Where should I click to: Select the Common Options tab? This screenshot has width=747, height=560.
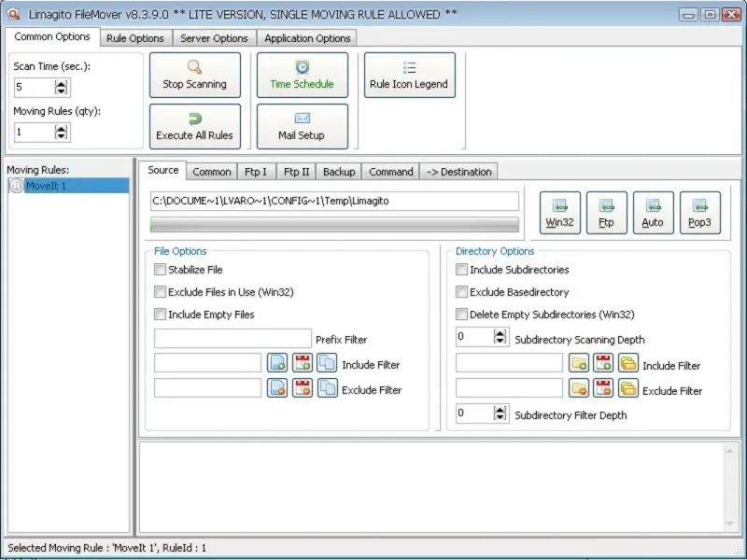click(x=52, y=36)
